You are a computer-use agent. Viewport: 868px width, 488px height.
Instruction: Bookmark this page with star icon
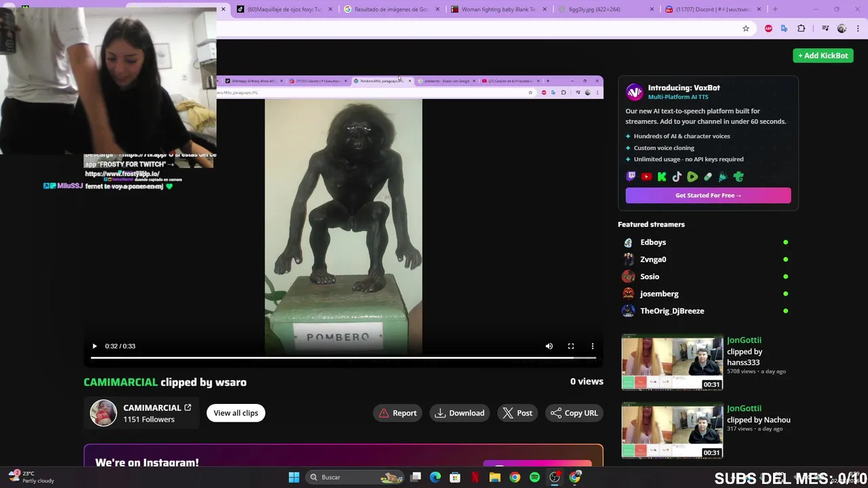(x=746, y=28)
